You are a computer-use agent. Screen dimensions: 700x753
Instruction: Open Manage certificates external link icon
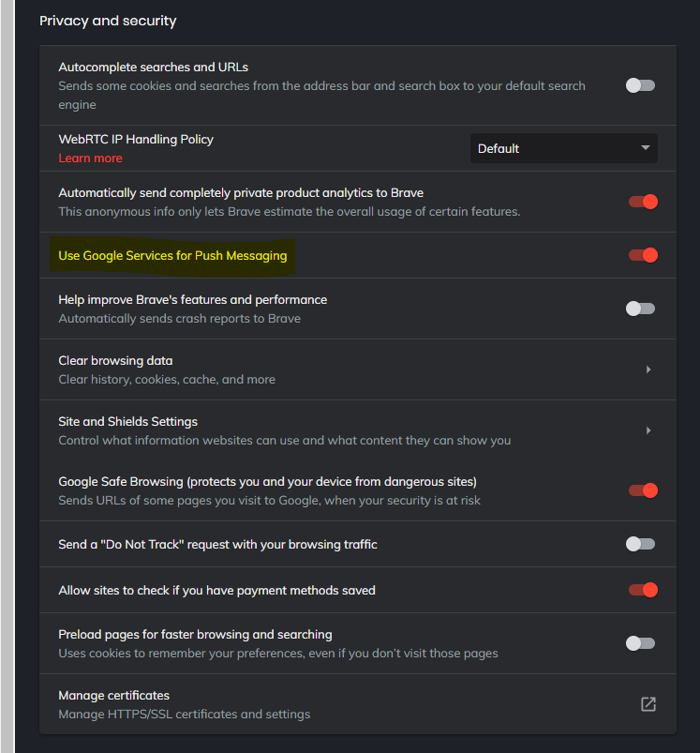(x=648, y=704)
